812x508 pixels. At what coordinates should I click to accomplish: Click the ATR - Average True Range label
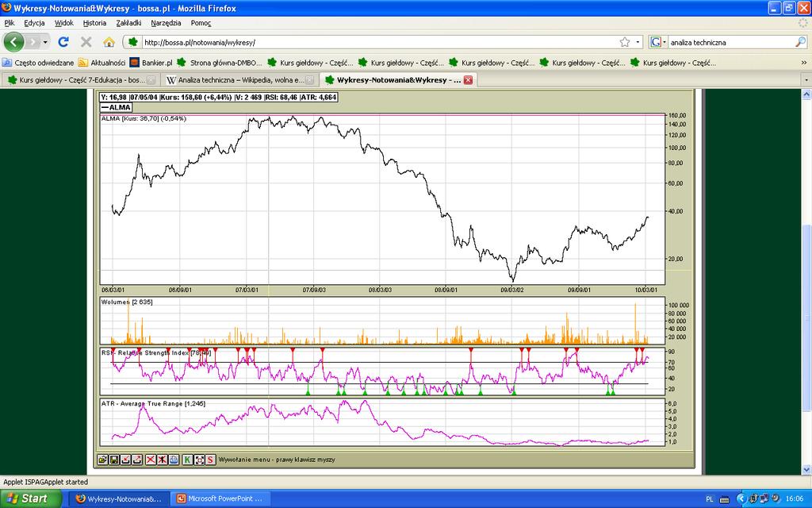(153, 403)
